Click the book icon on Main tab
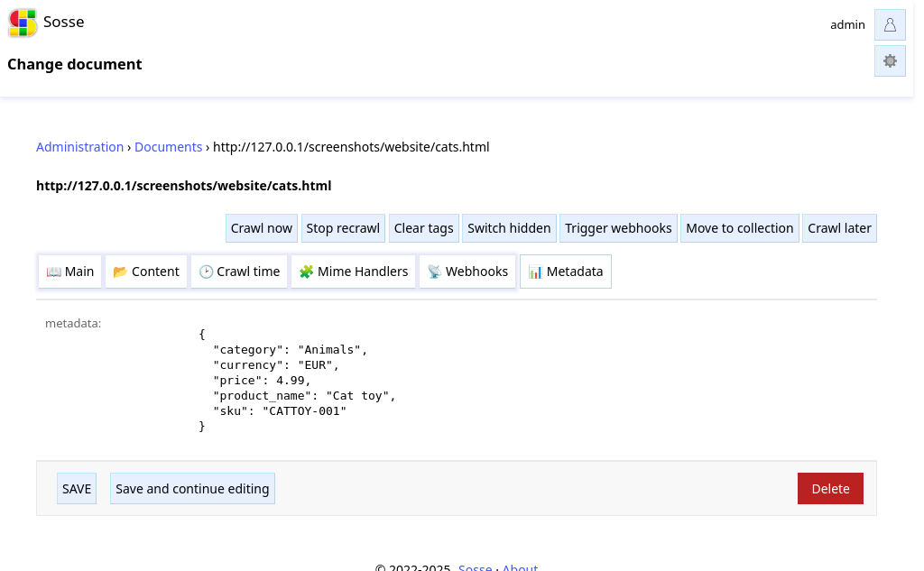924x571 pixels. (53, 272)
